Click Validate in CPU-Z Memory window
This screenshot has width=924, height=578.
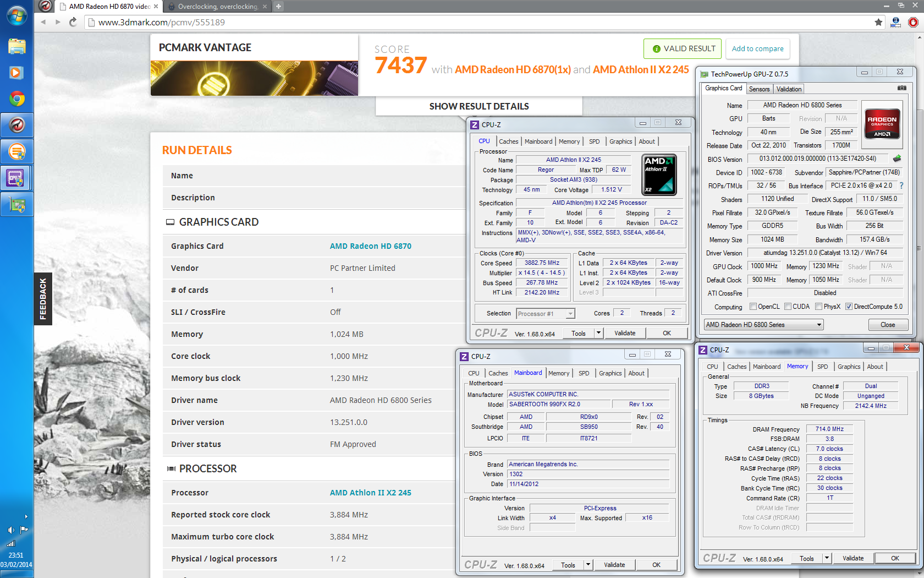[853, 558]
